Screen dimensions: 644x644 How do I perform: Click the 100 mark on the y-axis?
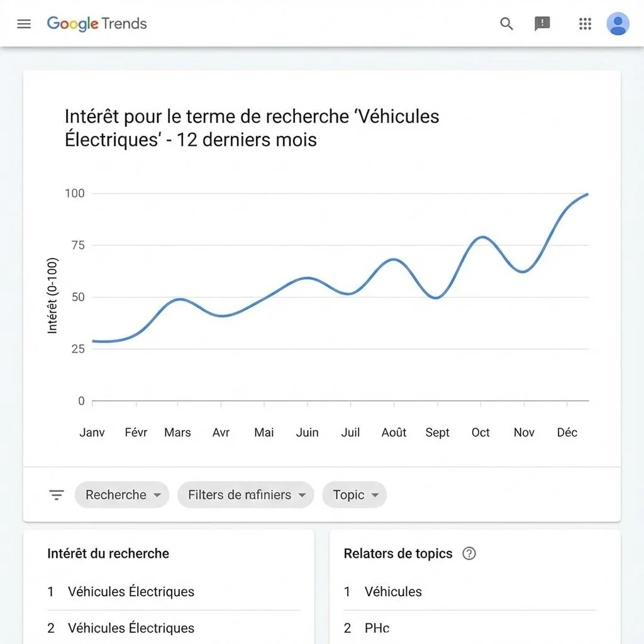(75, 193)
